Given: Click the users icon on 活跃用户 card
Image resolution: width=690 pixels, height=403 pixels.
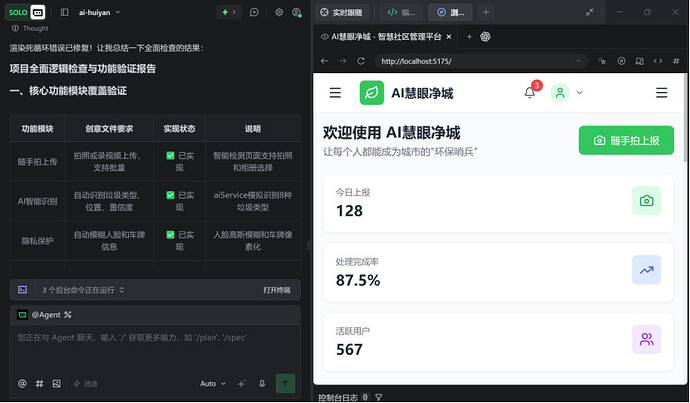Looking at the screenshot, I should click(646, 339).
